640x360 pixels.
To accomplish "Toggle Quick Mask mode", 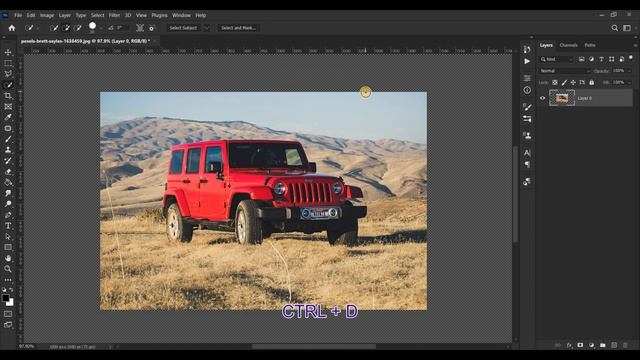I will click(x=8, y=314).
